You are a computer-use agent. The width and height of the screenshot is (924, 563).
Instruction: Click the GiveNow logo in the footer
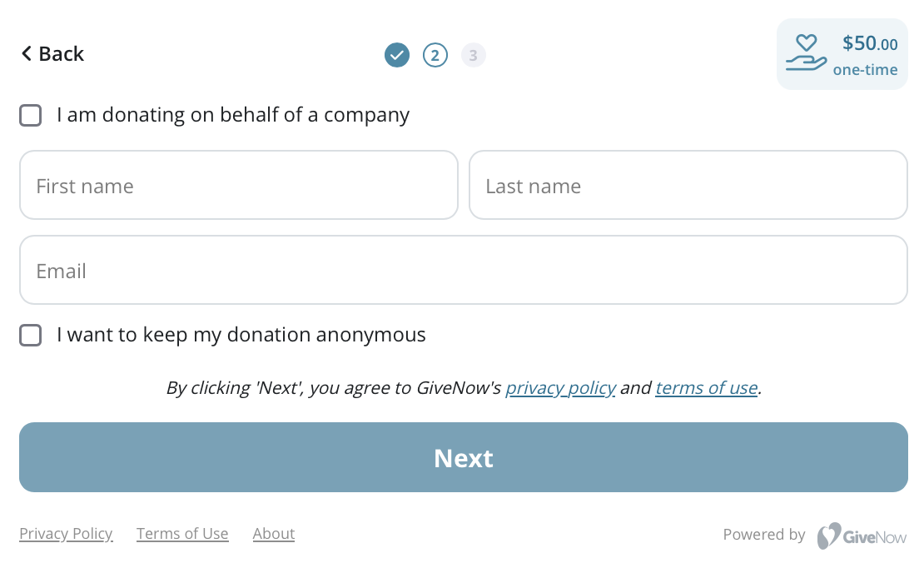click(x=862, y=536)
